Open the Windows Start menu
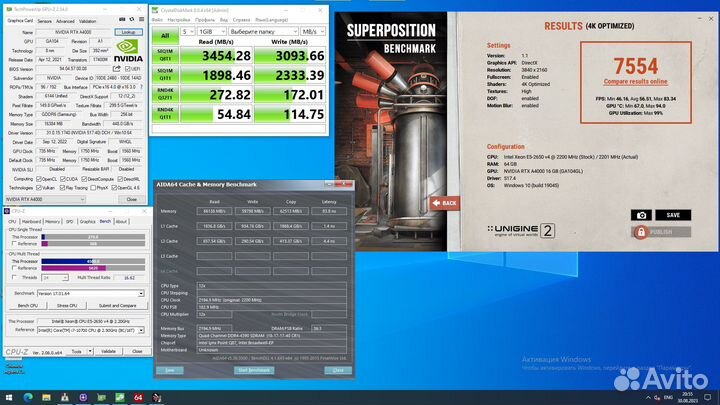Screen dimensions: 720x405 (9, 398)
